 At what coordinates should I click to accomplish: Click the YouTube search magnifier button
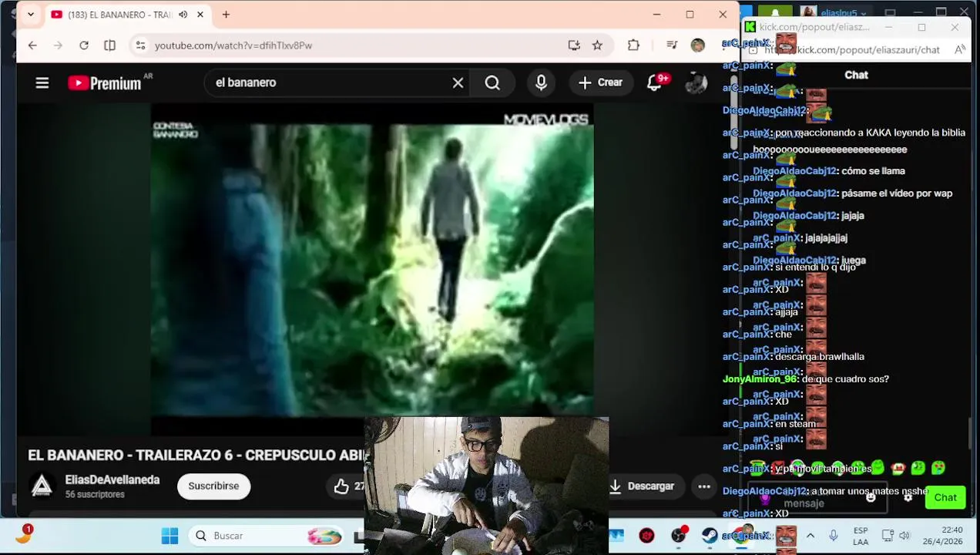click(492, 82)
